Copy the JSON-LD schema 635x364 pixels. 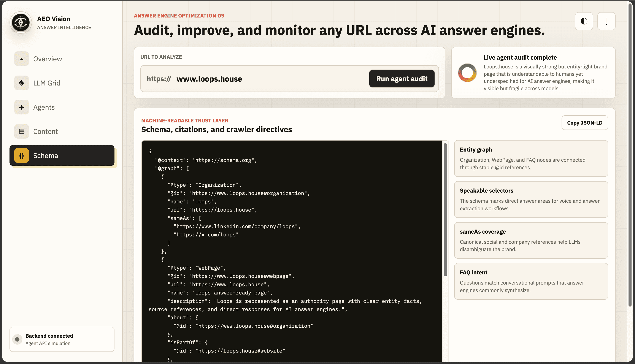585,123
